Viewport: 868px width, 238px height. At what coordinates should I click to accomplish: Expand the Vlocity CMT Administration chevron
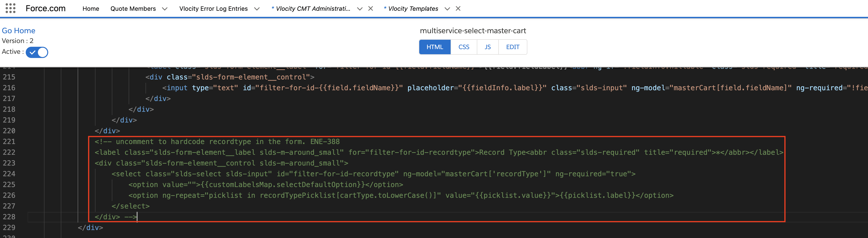[x=360, y=9]
